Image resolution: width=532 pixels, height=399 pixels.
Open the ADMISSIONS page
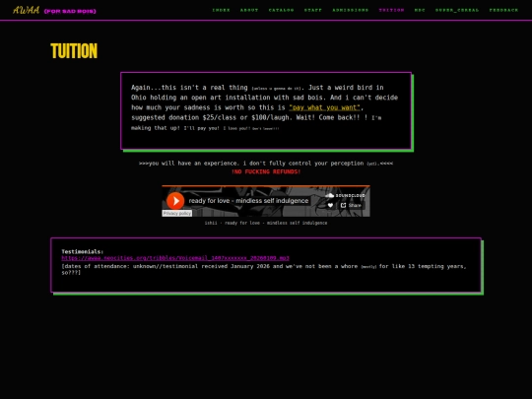click(x=351, y=10)
